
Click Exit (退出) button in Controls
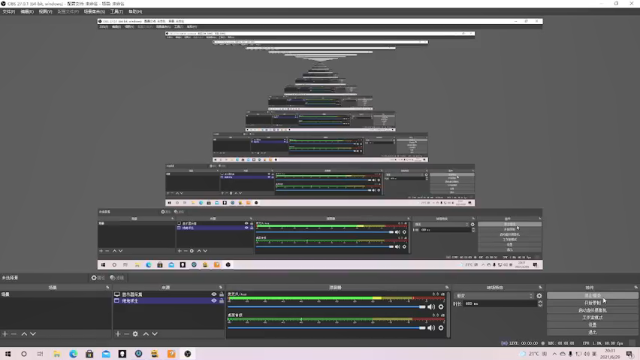tap(592, 332)
